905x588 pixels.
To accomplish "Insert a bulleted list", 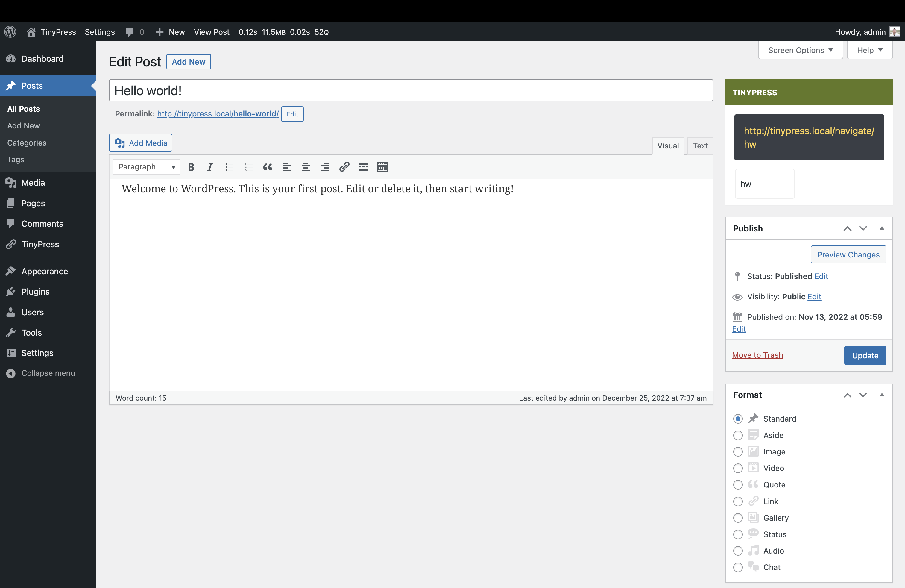I will pyautogui.click(x=229, y=167).
